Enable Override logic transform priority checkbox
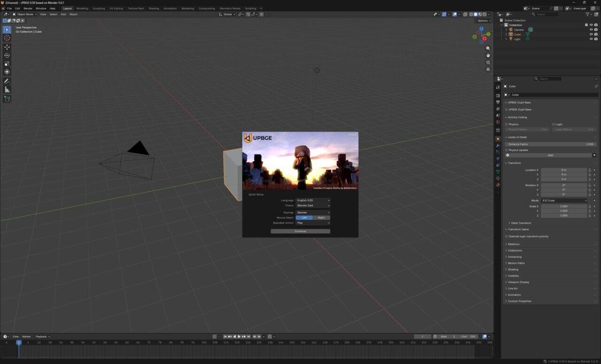601x364 pixels. pos(507,236)
